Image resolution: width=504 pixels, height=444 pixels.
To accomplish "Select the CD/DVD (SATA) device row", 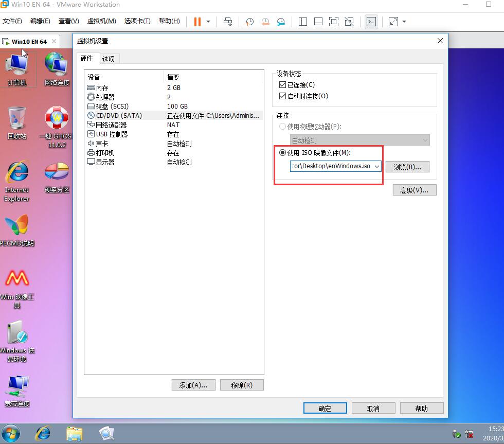I will point(174,115).
